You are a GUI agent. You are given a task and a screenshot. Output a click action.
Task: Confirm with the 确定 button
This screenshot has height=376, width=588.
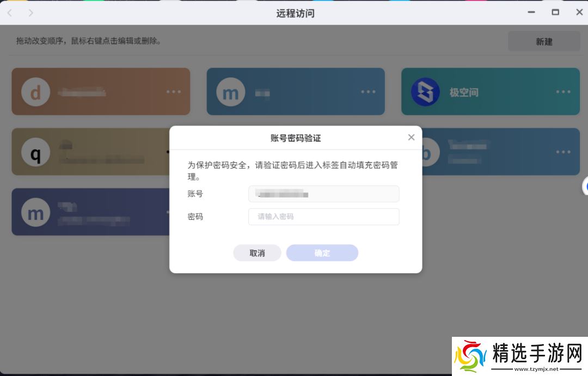coord(322,253)
